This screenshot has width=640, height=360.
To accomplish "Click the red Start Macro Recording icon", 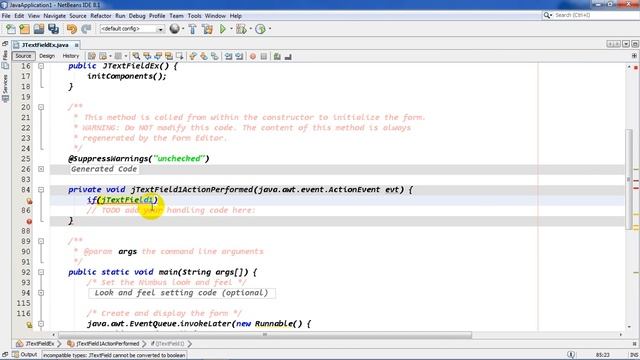I will click(x=253, y=56).
